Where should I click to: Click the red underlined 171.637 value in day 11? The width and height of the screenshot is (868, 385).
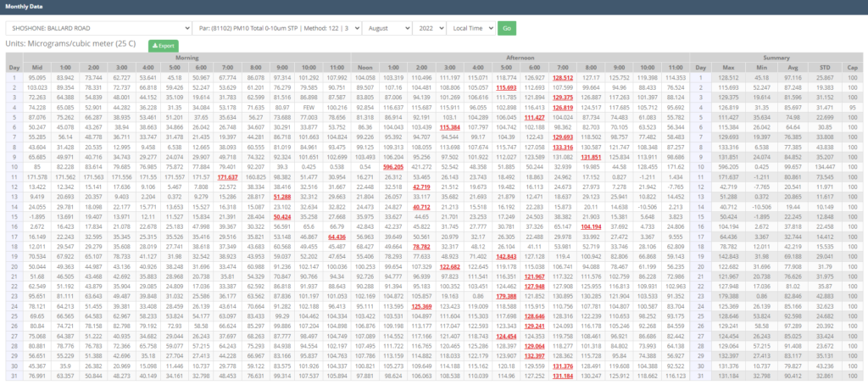coord(227,176)
